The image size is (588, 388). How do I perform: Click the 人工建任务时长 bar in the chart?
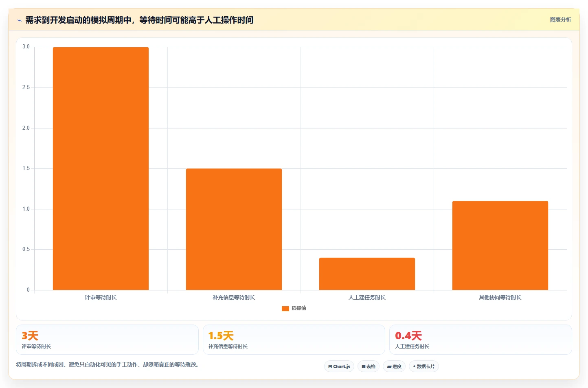(x=367, y=274)
